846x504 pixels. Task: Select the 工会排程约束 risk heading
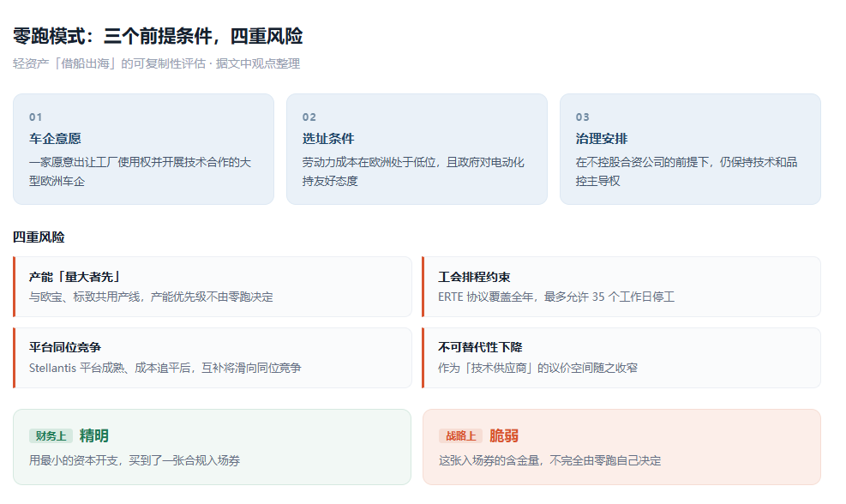(x=474, y=277)
